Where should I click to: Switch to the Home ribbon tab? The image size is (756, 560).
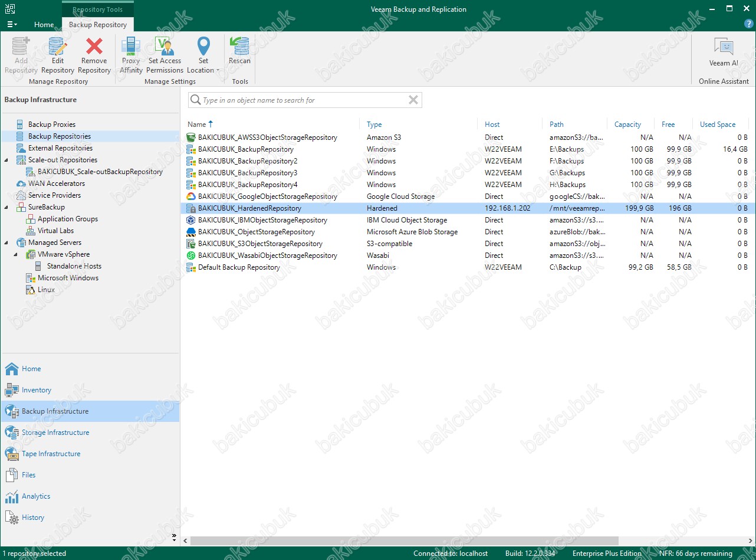[44, 25]
